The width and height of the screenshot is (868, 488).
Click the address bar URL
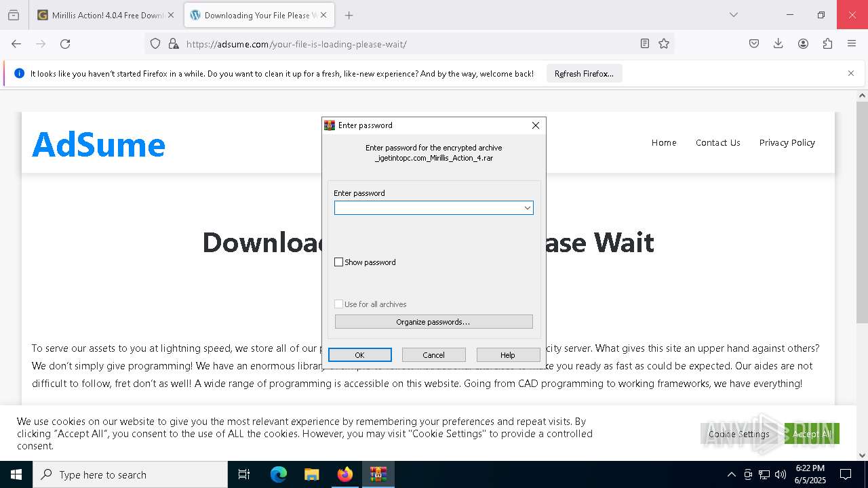(x=296, y=44)
